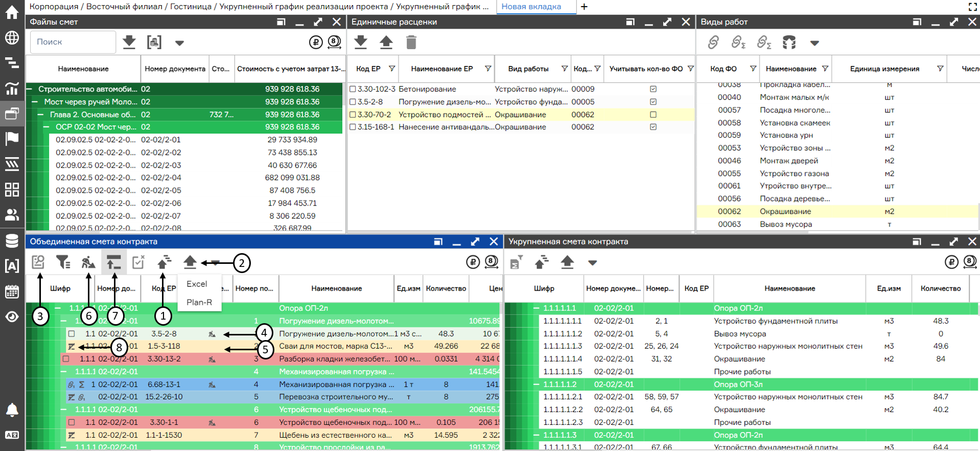Add a new tab with plus
The image size is (980, 451).
(584, 7)
